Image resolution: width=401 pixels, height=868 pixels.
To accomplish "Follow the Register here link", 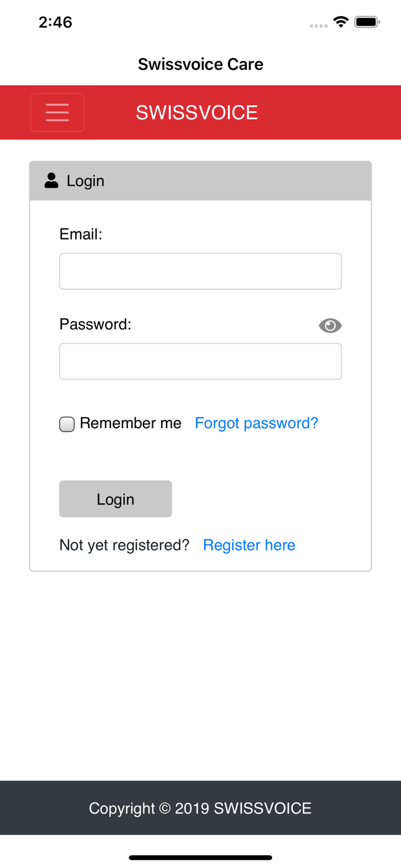I will (x=249, y=545).
